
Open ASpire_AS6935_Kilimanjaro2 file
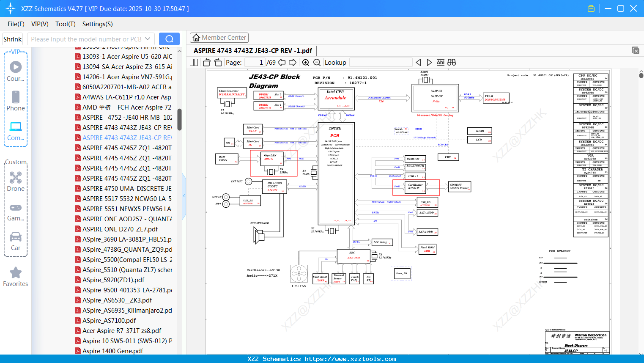click(123, 311)
